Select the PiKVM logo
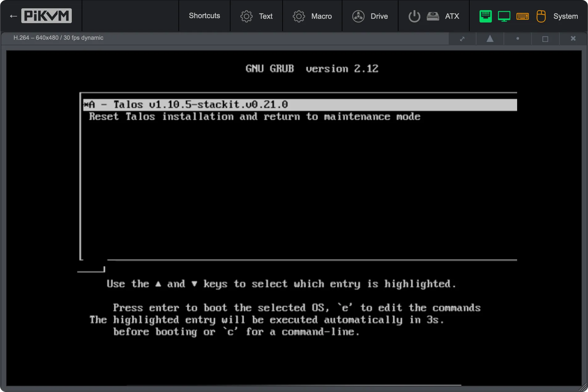Viewport: 588px width, 392px height. 46,15
